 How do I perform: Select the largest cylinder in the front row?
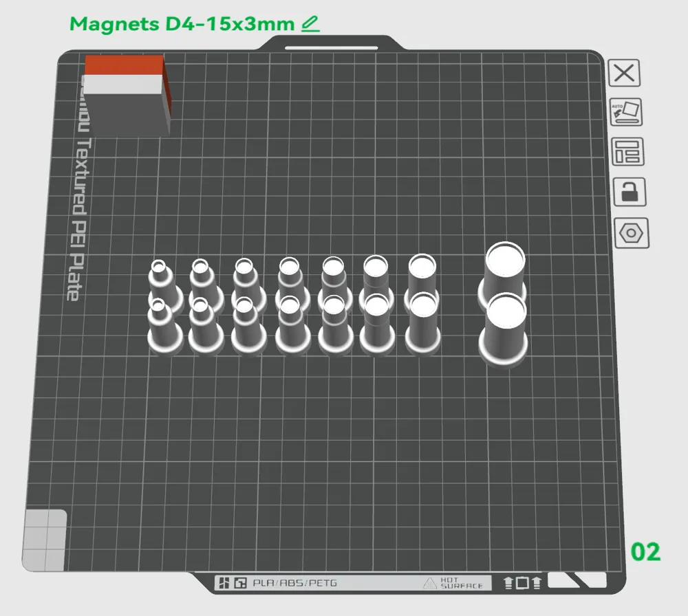(x=504, y=330)
